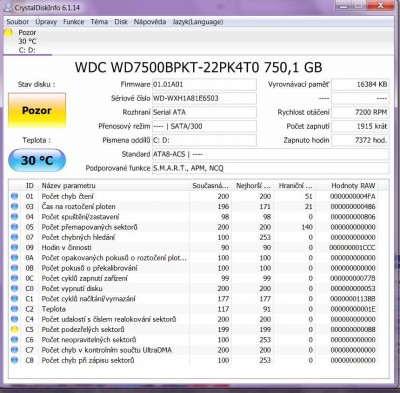The width and height of the screenshot is (400, 393).
Task: Click the yellow disk status circle at top
Action: 8,33
